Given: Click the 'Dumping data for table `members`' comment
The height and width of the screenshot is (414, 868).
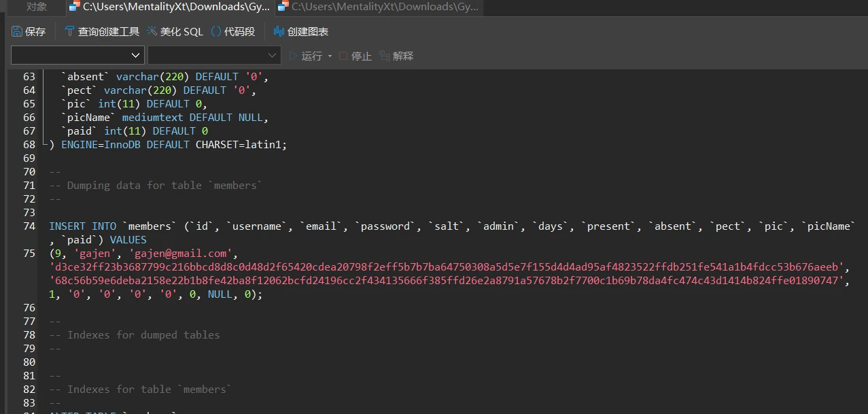Looking at the screenshot, I should 156,186.
